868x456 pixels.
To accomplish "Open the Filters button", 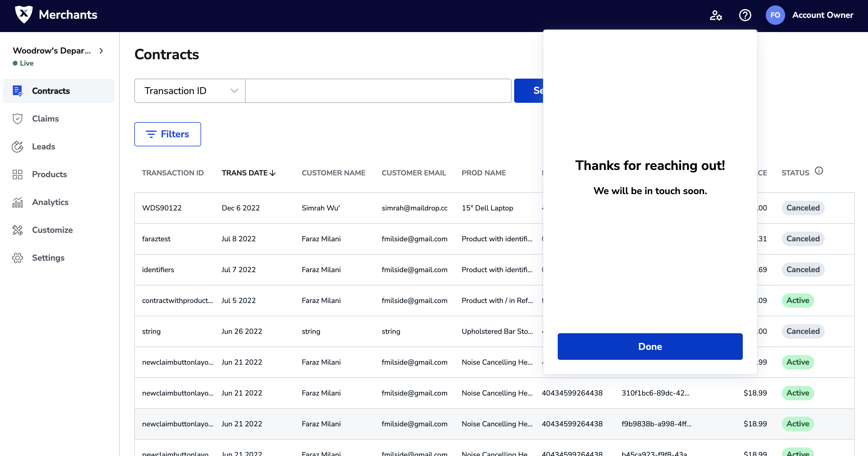I will [168, 134].
